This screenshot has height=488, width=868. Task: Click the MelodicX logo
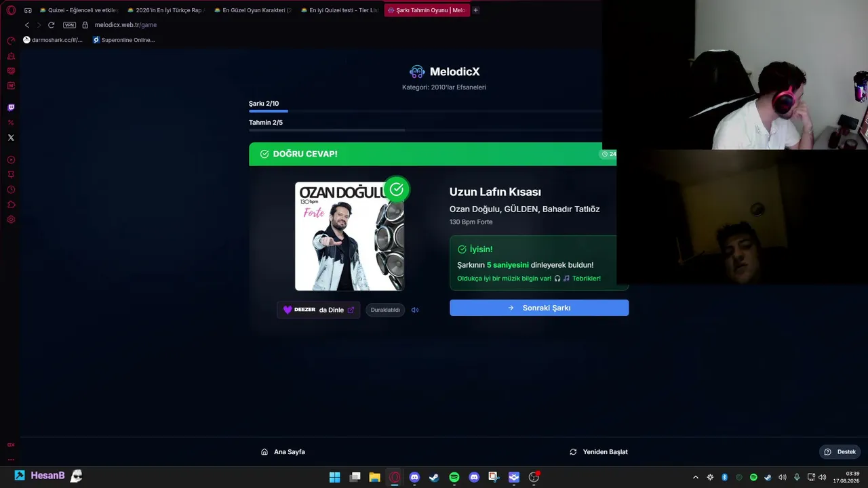click(x=444, y=72)
